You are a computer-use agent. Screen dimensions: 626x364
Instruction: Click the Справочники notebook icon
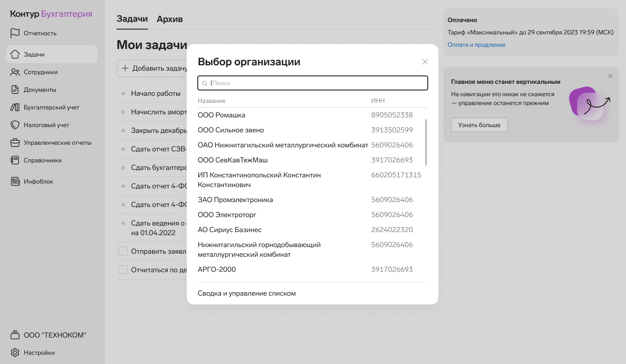click(x=15, y=160)
